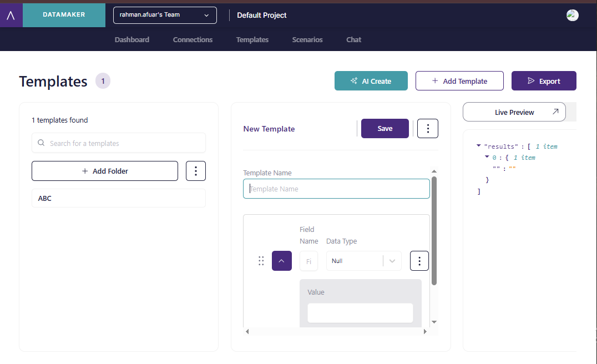Click the DATAMAKER brand button
The image size is (597, 364).
point(64,15)
